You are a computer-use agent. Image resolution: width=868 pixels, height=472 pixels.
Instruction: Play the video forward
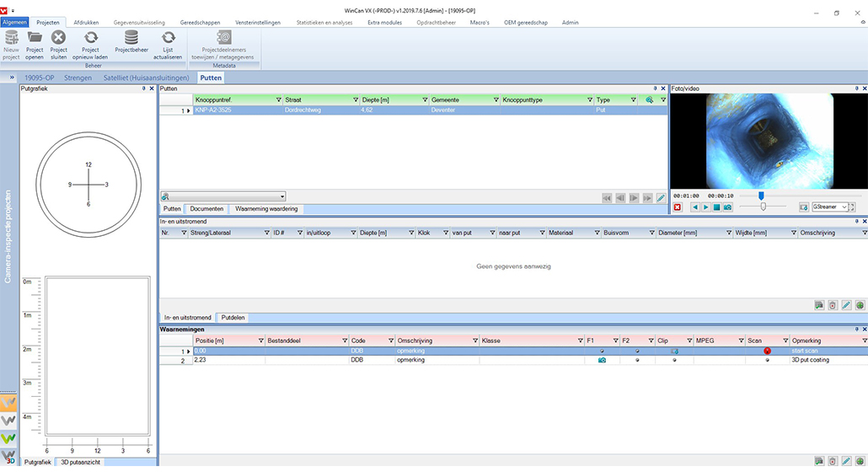[706, 207]
